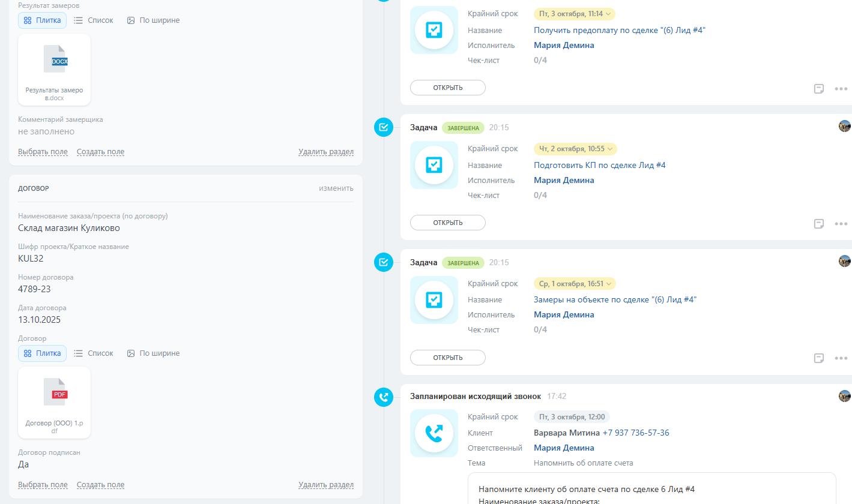Click the call deadline 'Пт, 3 октября, 12:00'
Viewport: 852px width, 504px height.
point(572,417)
